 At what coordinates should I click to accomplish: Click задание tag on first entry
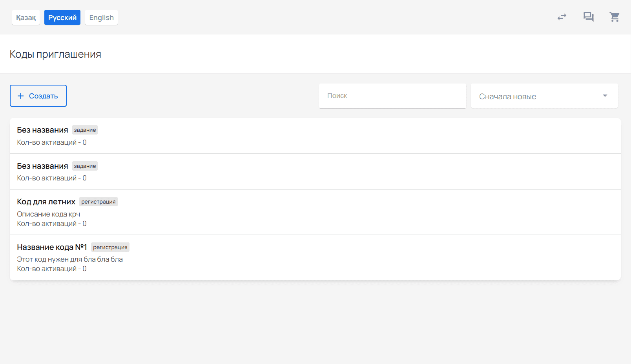85,130
